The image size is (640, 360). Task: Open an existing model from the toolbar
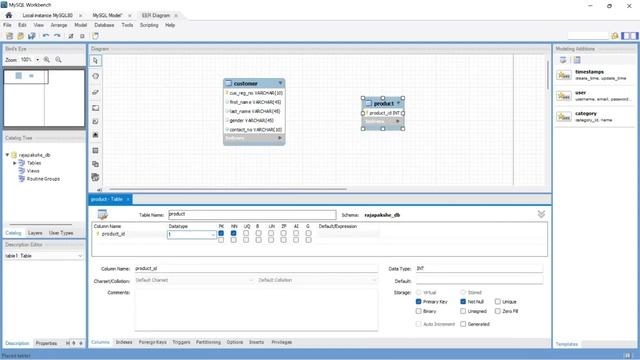coord(20,36)
